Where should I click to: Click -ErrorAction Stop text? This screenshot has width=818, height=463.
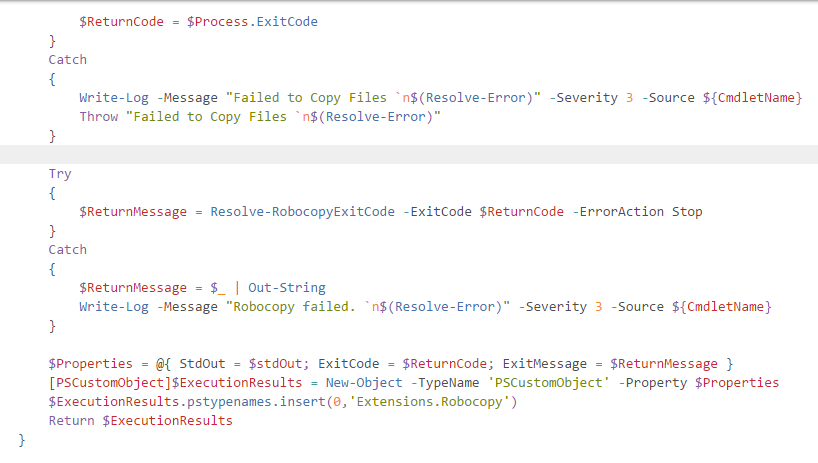[x=637, y=212]
